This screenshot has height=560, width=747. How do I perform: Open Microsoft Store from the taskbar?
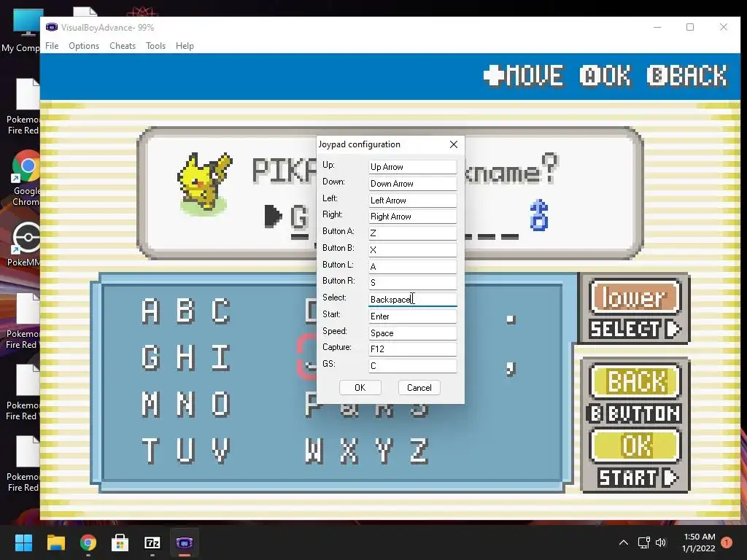point(120,542)
